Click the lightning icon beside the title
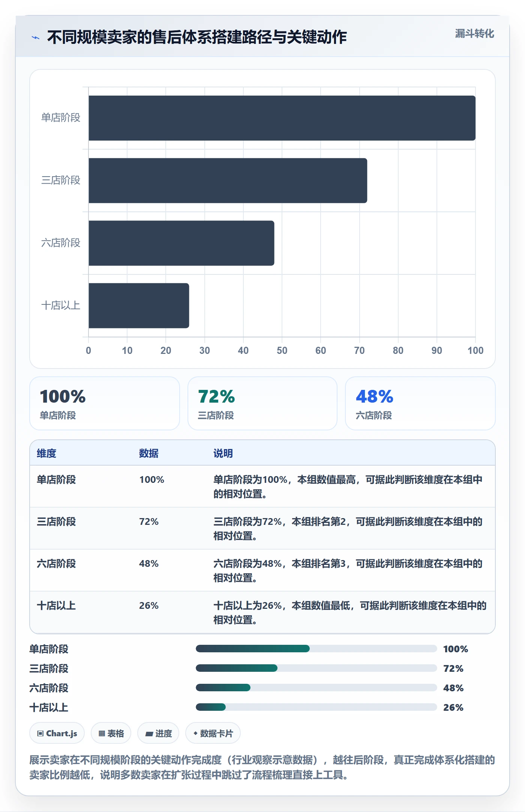The height and width of the screenshot is (812, 525). click(36, 37)
